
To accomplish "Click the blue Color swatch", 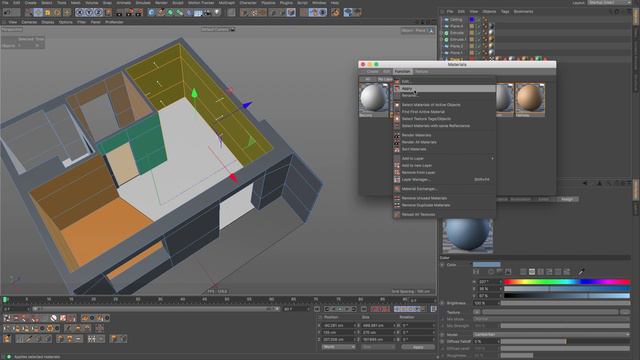I will pyautogui.click(x=487, y=265).
